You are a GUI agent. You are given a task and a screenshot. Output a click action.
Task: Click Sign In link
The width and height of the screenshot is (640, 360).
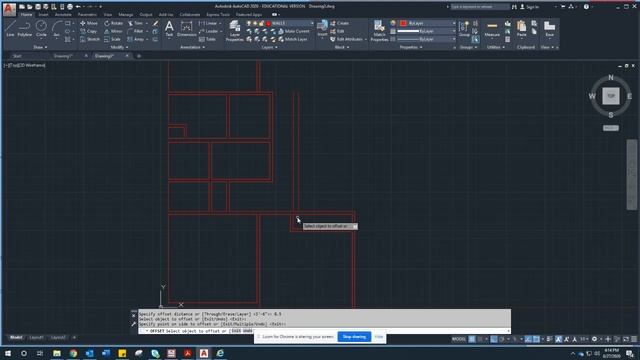(532, 7)
